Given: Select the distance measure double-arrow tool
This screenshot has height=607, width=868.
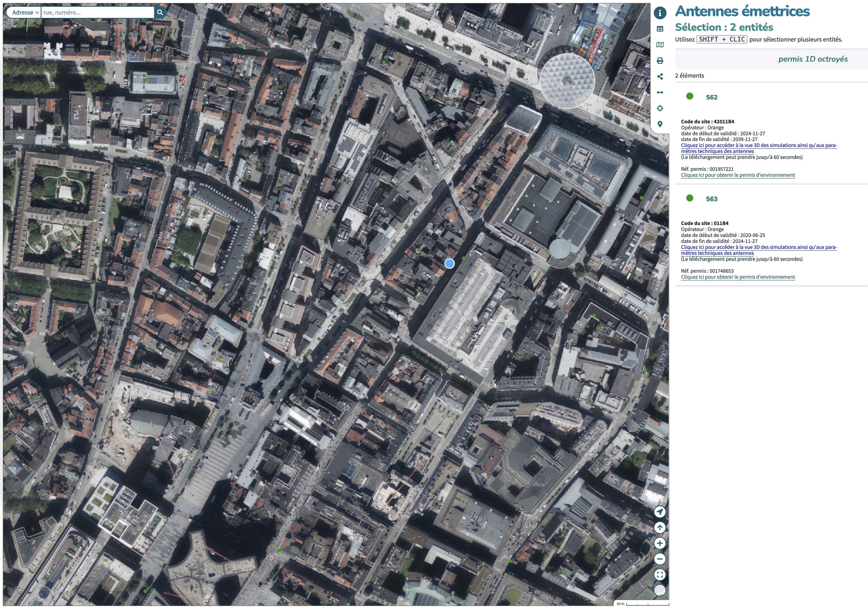Looking at the screenshot, I should tap(660, 92).
